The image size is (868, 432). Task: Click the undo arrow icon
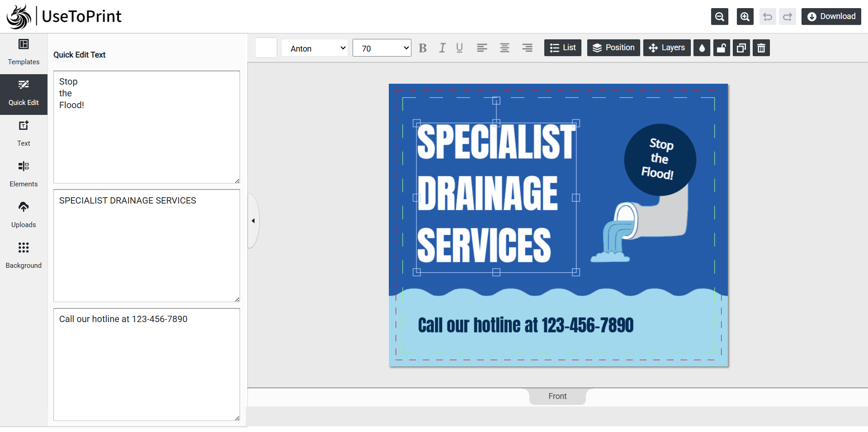(x=767, y=17)
